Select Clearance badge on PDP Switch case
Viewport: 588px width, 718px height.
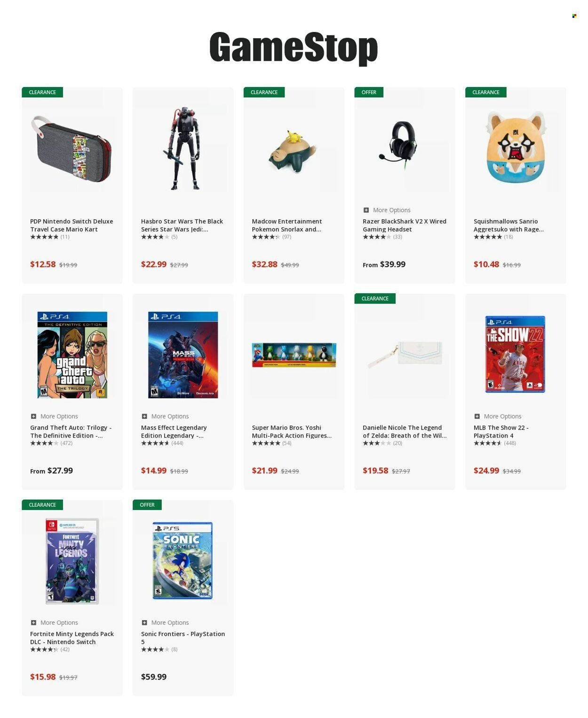[x=42, y=92]
